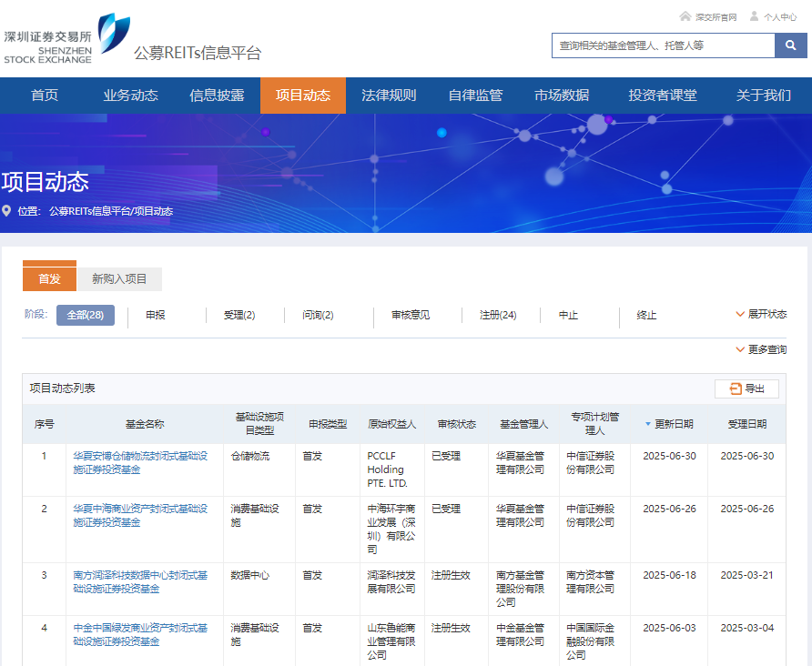Click the magnifier search button
Image resolution: width=812 pixels, height=666 pixels.
coord(790,45)
